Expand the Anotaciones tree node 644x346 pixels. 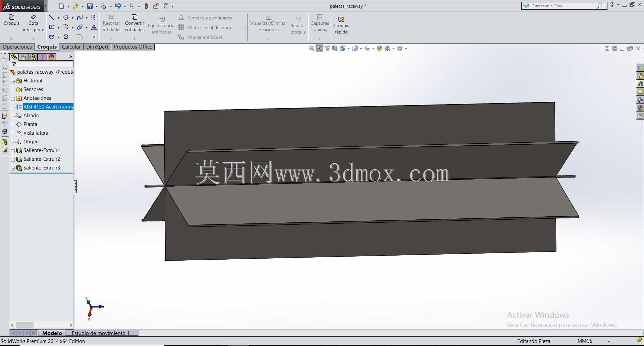click(x=13, y=98)
